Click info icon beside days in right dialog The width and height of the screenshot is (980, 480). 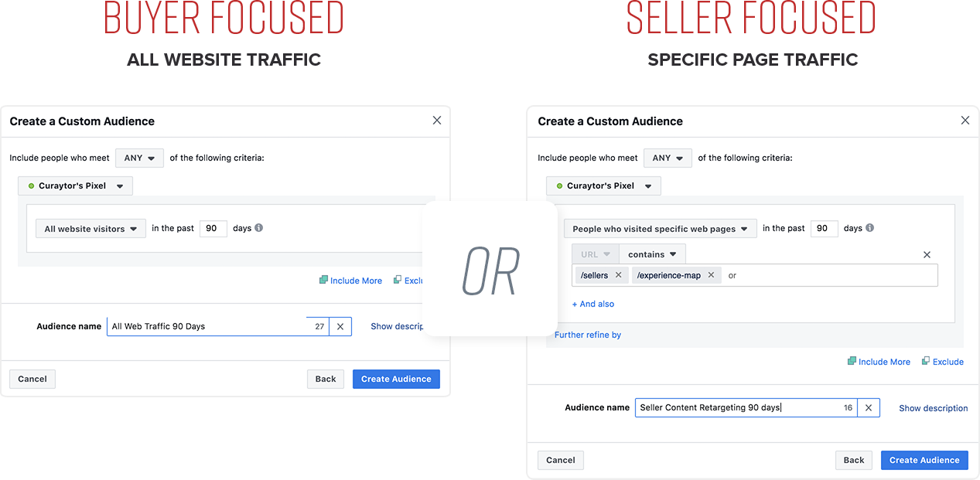(x=870, y=228)
